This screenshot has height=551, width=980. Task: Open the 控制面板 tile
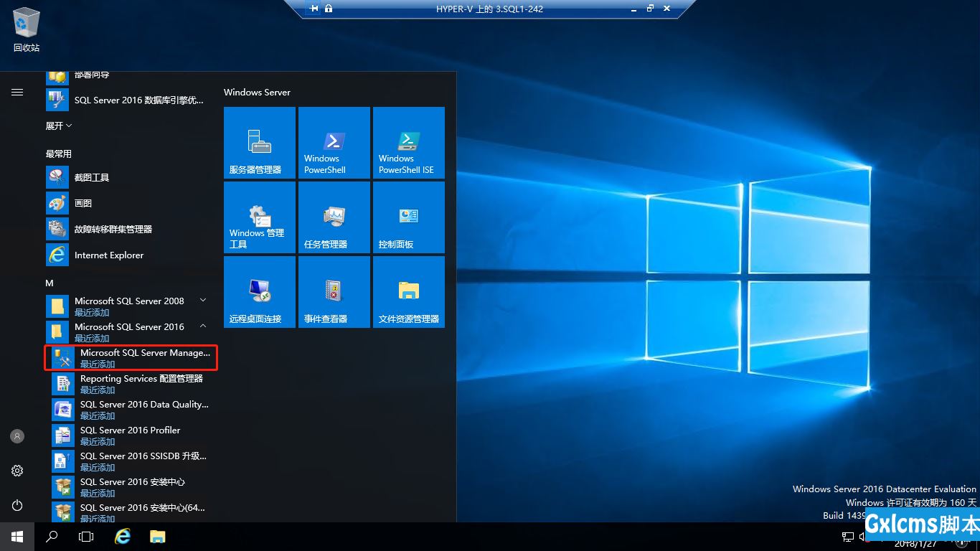(x=409, y=217)
